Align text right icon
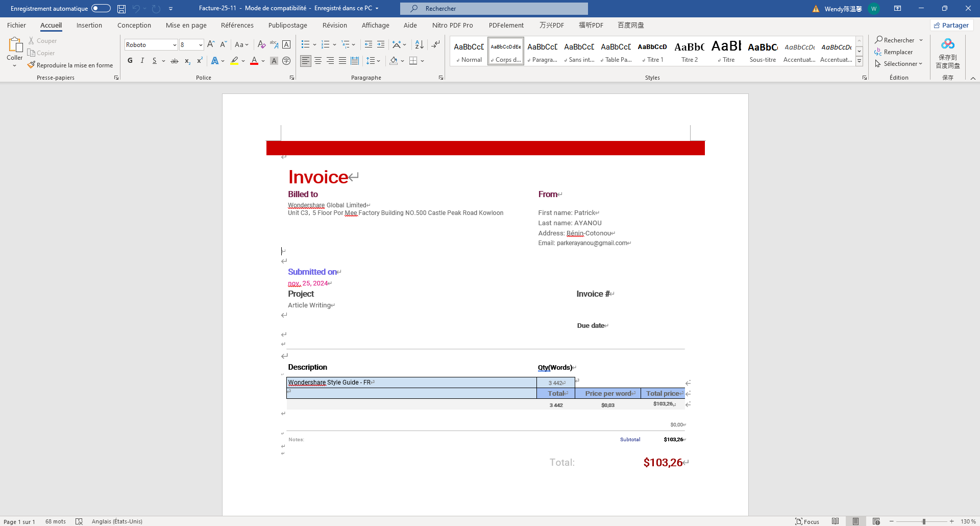 (x=330, y=61)
